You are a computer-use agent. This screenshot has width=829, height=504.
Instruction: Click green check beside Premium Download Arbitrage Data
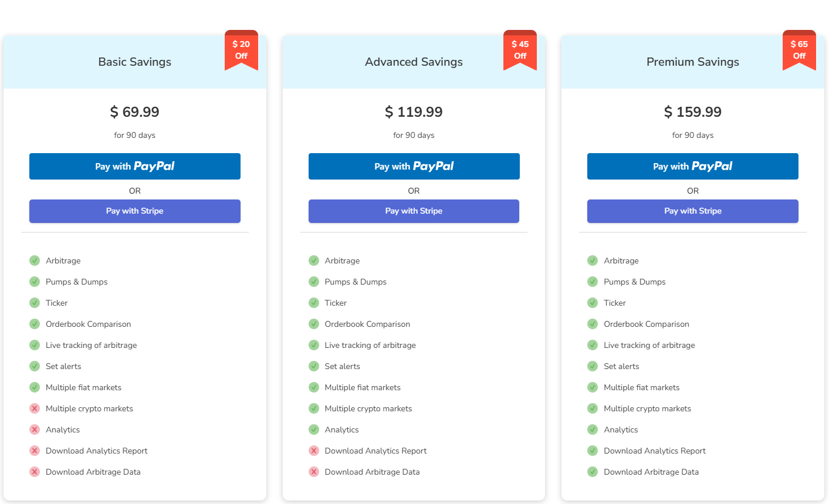(593, 472)
